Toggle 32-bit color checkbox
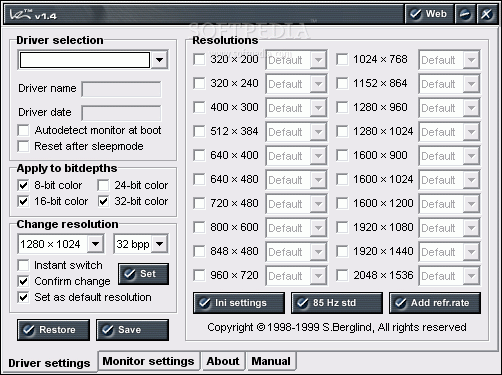The height and width of the screenshot is (375, 502). tap(103, 201)
